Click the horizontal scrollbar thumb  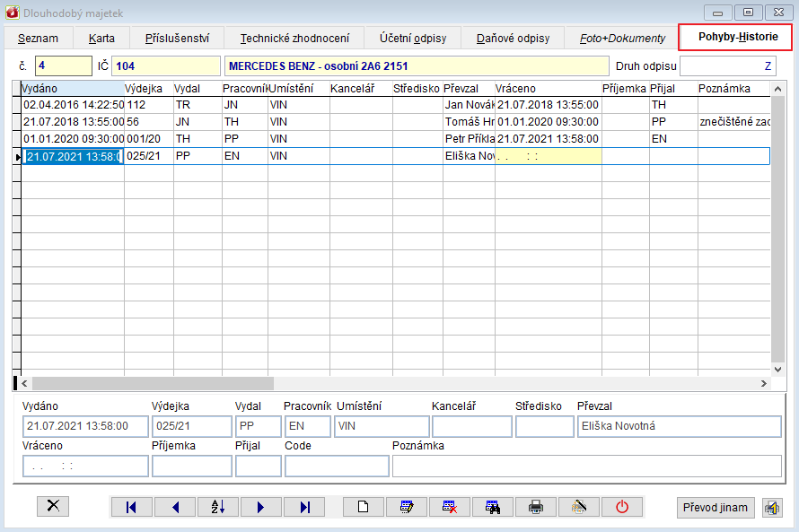click(153, 383)
